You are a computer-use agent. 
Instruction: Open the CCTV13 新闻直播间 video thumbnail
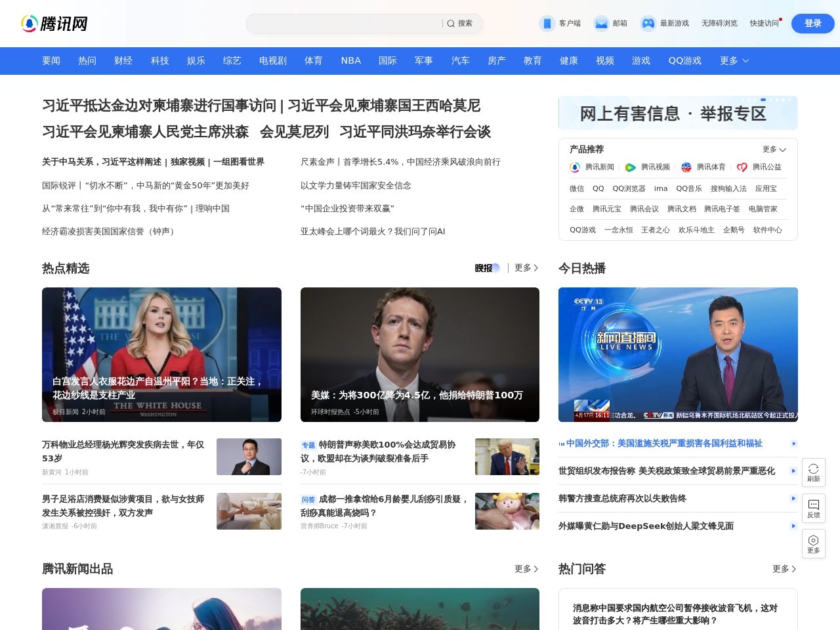point(678,354)
